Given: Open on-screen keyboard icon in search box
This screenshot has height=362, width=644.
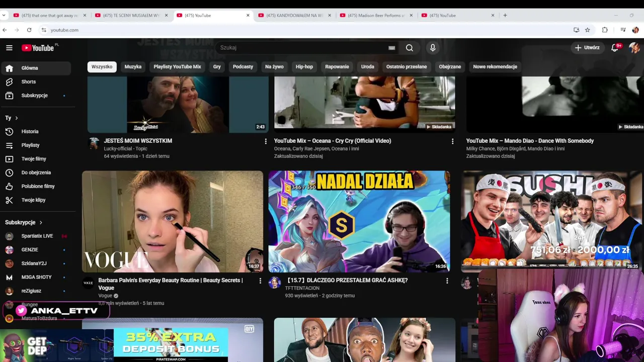Looking at the screenshot, I should click(391, 48).
